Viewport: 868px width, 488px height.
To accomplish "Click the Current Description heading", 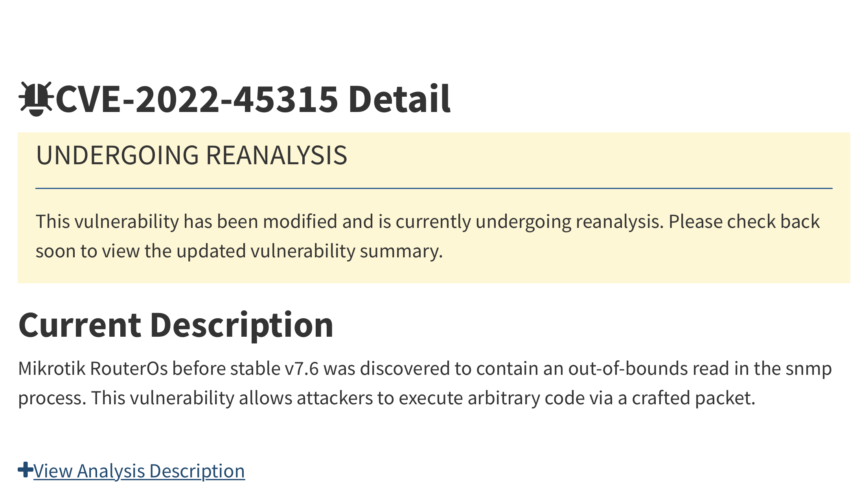I will 176,325.
